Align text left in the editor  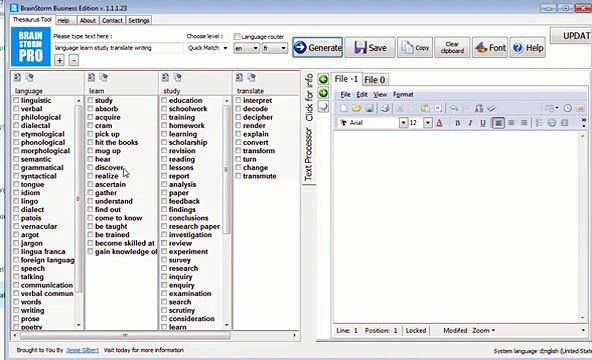click(x=498, y=123)
